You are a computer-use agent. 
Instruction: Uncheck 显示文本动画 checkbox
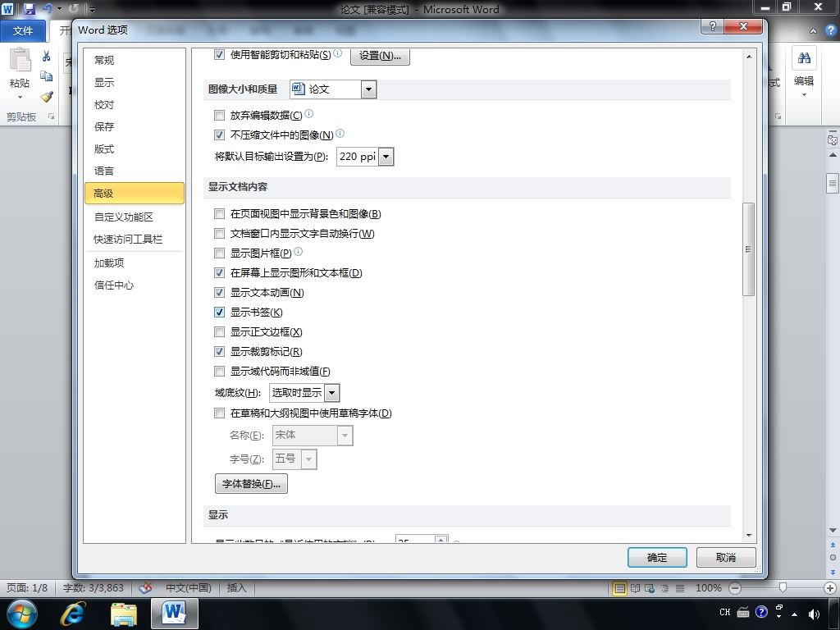tap(219, 293)
